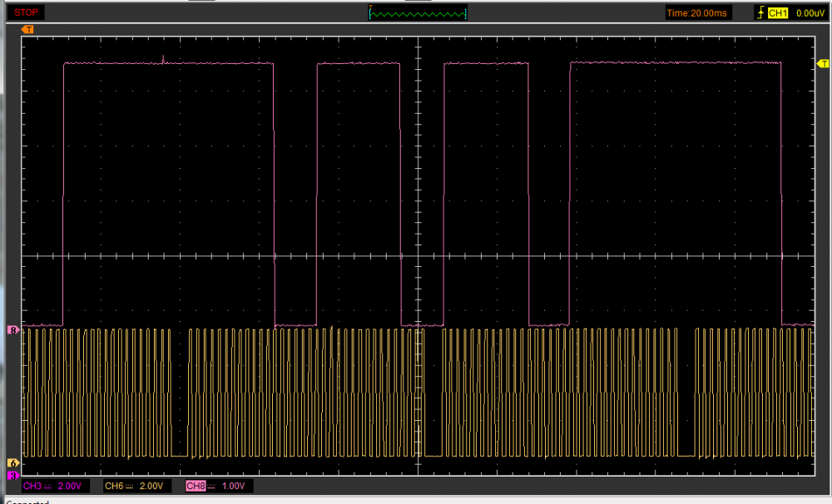This screenshot has width=832, height=504.
Task: Click the CH6 2.00V scale value
Action: coord(153,486)
